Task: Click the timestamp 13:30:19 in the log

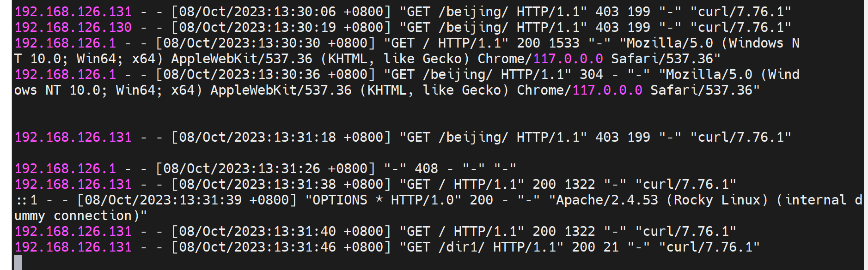Action: (x=306, y=27)
